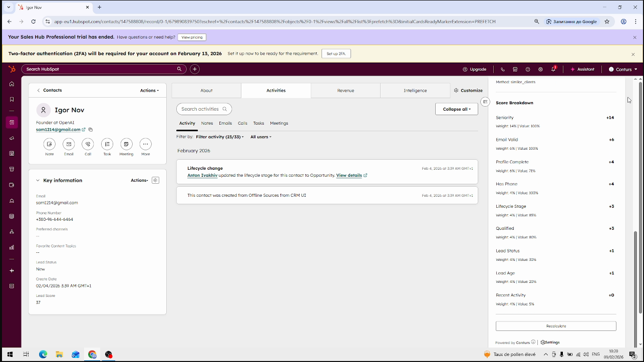Click the Search activities input field
644x362 pixels.
click(x=204, y=109)
